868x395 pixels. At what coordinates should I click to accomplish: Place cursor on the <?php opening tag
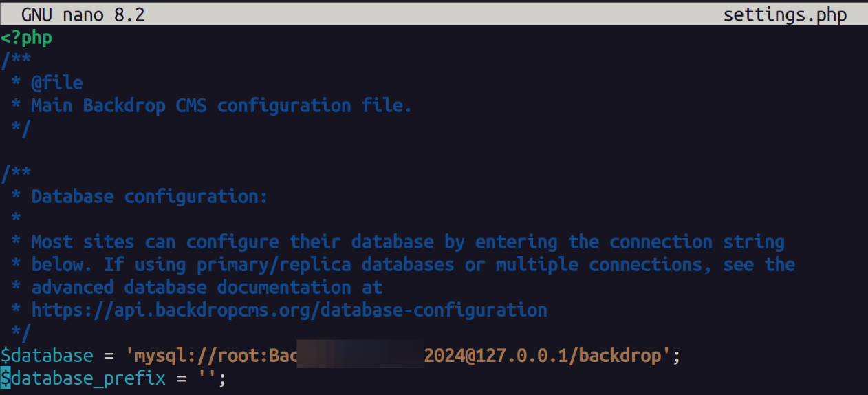pos(26,37)
